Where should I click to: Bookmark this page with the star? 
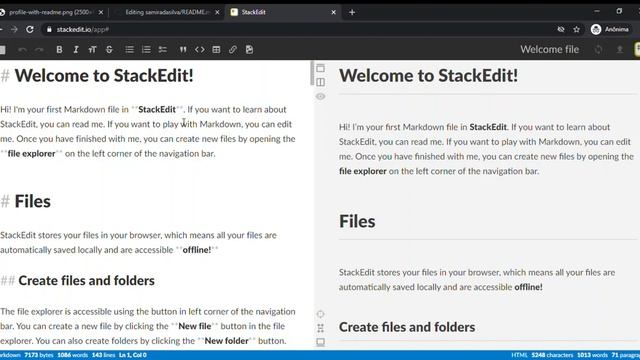point(576,29)
